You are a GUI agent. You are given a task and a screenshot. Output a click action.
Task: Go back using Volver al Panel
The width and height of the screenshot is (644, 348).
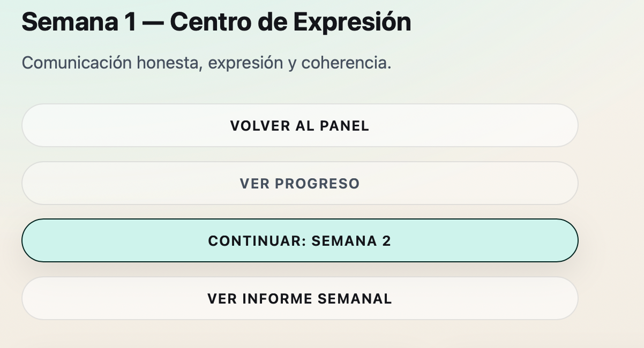coord(299,126)
